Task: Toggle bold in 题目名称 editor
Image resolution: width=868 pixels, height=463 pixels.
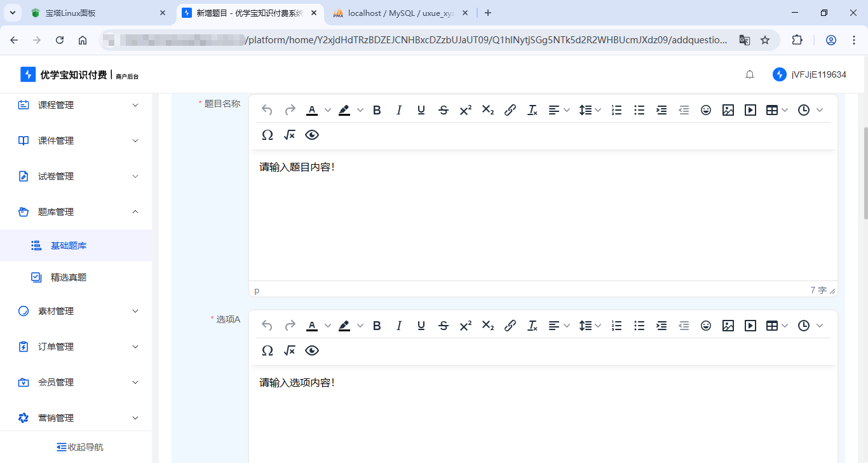Action: [377, 110]
